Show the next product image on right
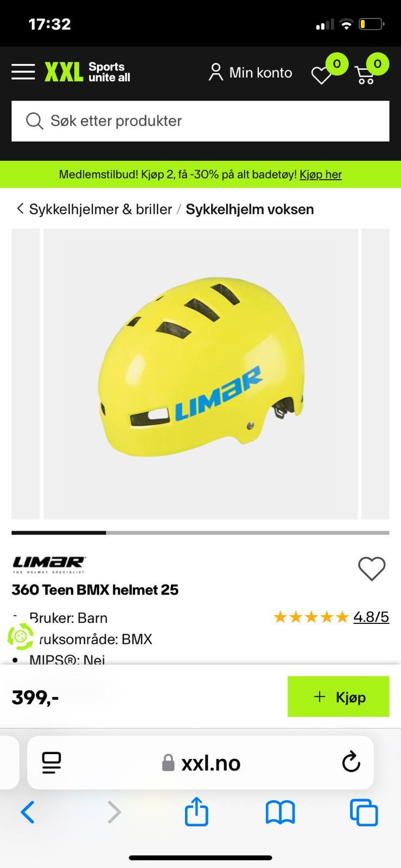Viewport: 401px width, 868px height. click(375, 374)
